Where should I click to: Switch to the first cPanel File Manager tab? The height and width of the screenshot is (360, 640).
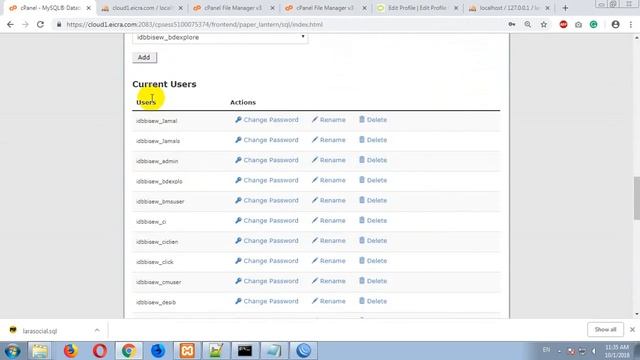(x=233, y=8)
